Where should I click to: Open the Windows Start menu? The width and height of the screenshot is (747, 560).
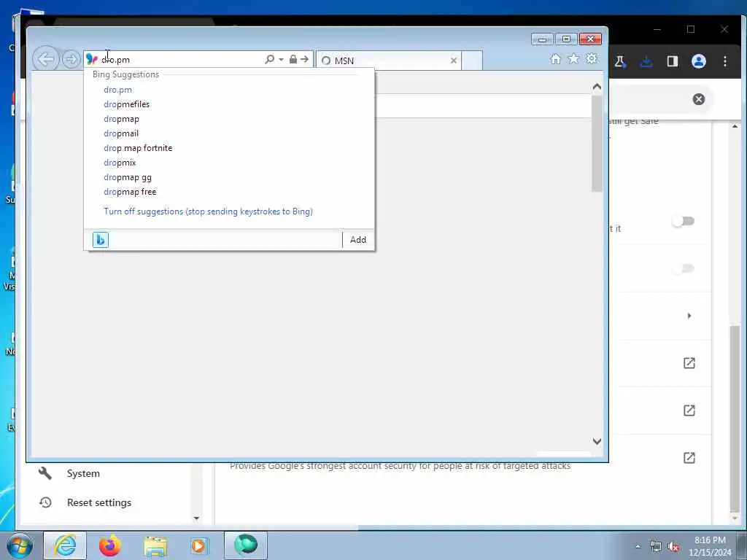20,545
